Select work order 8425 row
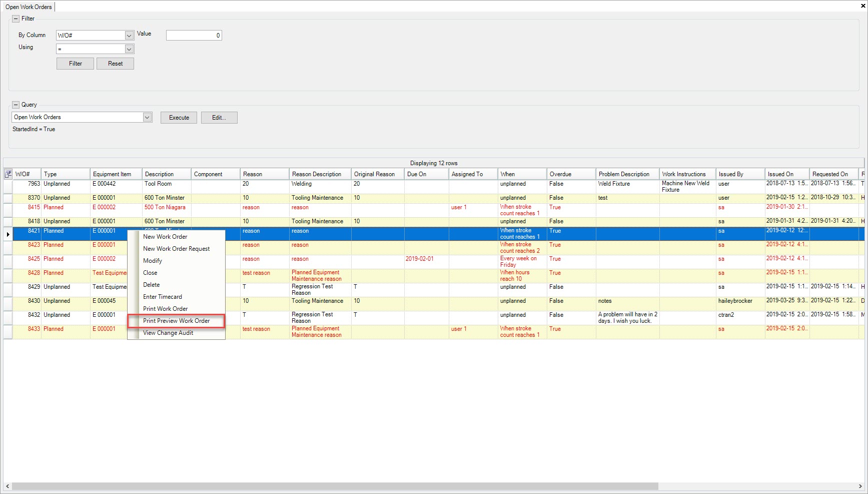This screenshot has height=494, width=868. pyautogui.click(x=434, y=262)
